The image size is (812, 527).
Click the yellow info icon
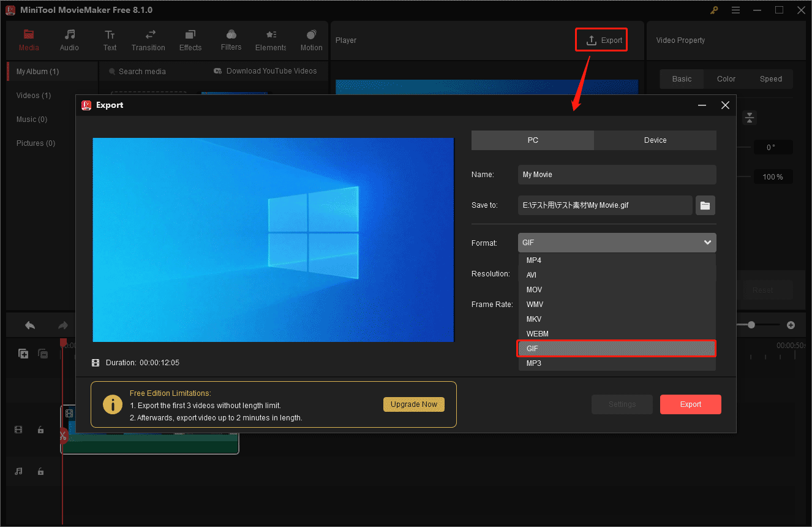click(x=112, y=404)
